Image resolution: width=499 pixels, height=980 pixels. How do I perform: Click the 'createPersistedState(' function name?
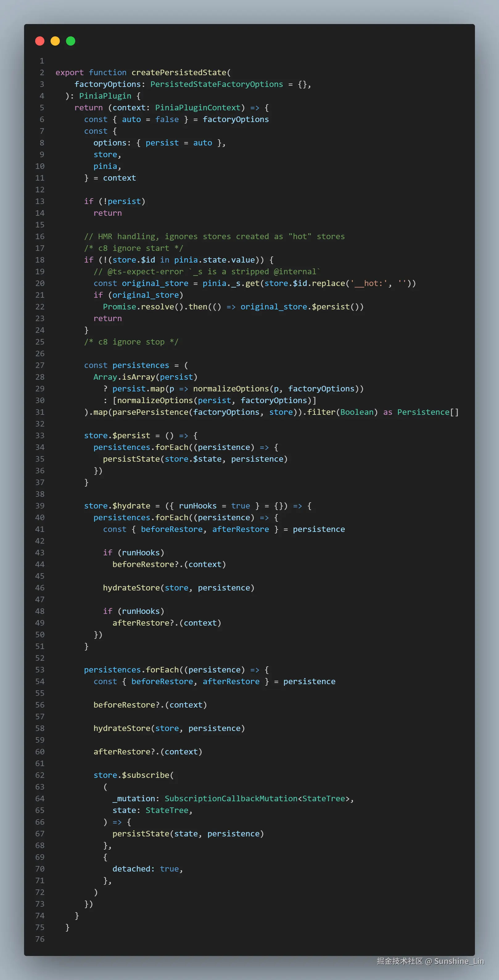[181, 73]
